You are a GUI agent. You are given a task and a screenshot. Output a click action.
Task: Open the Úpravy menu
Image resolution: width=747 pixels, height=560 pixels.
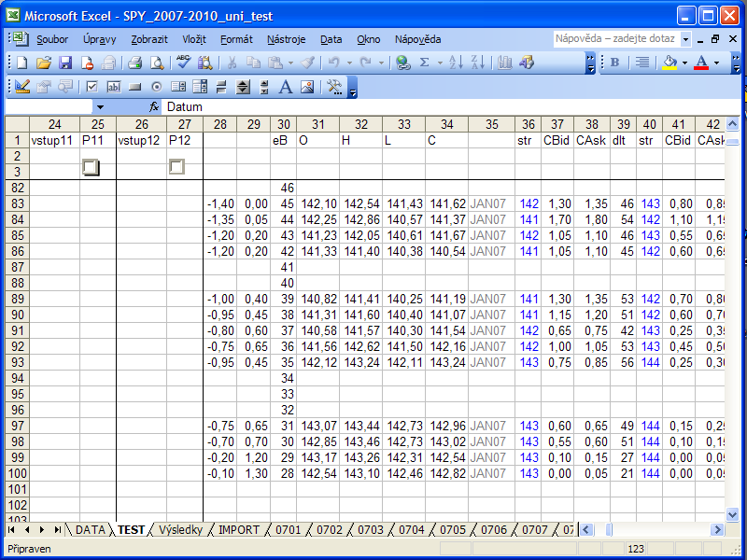pyautogui.click(x=100, y=39)
